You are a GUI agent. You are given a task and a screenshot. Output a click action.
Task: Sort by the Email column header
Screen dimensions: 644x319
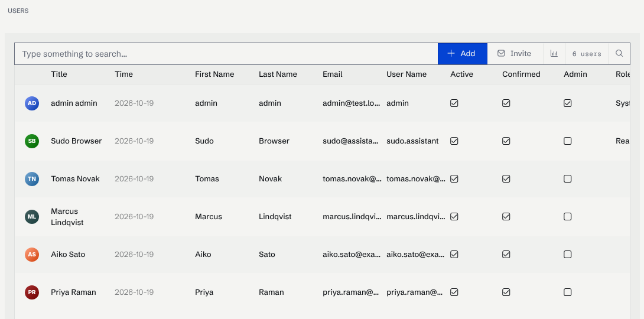click(x=333, y=74)
